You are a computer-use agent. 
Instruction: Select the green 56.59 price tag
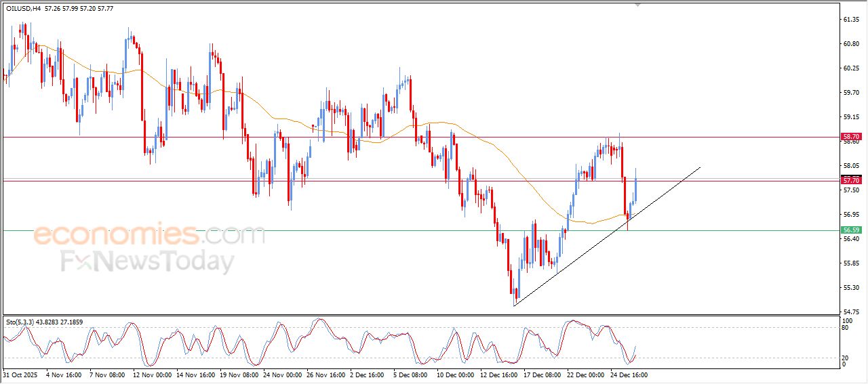(x=850, y=230)
